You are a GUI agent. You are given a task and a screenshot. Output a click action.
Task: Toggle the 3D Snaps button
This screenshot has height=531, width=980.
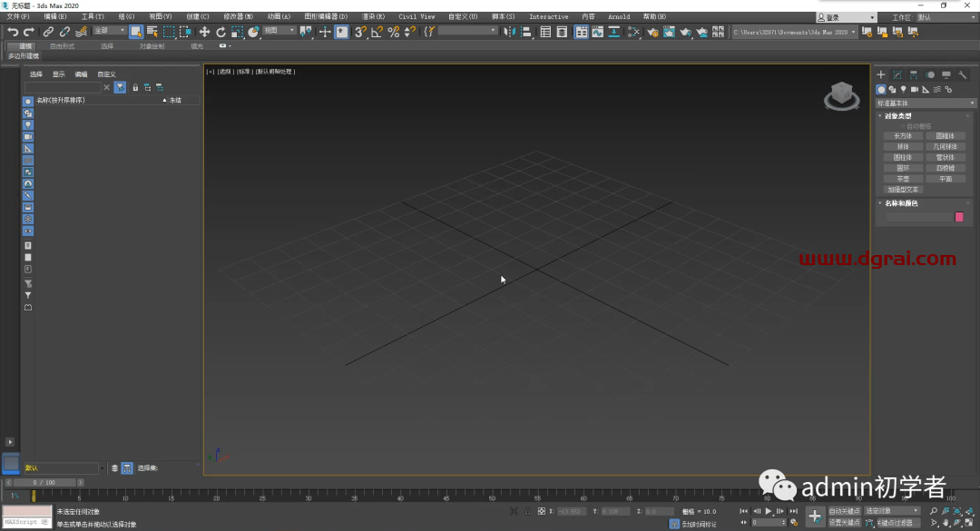point(360,32)
